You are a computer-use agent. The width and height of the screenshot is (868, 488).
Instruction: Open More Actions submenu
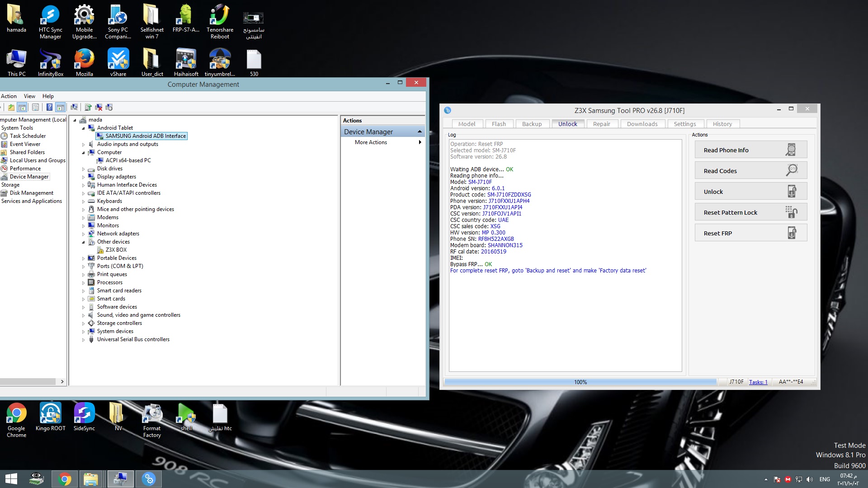(382, 142)
